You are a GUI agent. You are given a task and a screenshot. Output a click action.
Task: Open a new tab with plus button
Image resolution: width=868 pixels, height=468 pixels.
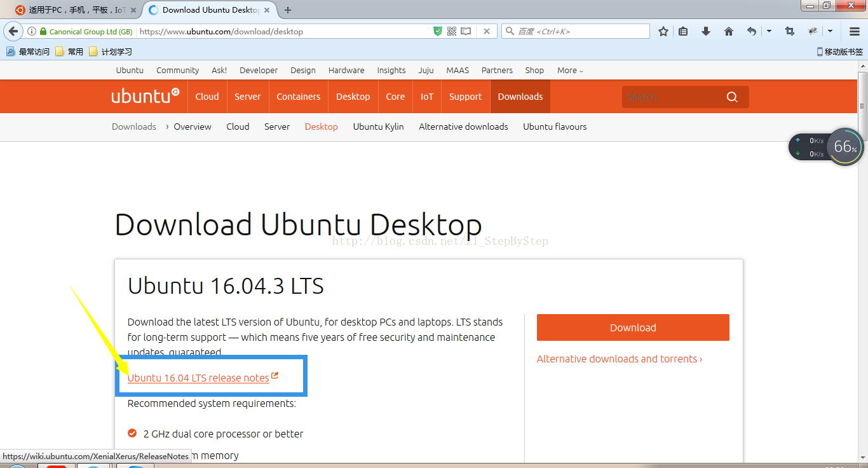[288, 10]
